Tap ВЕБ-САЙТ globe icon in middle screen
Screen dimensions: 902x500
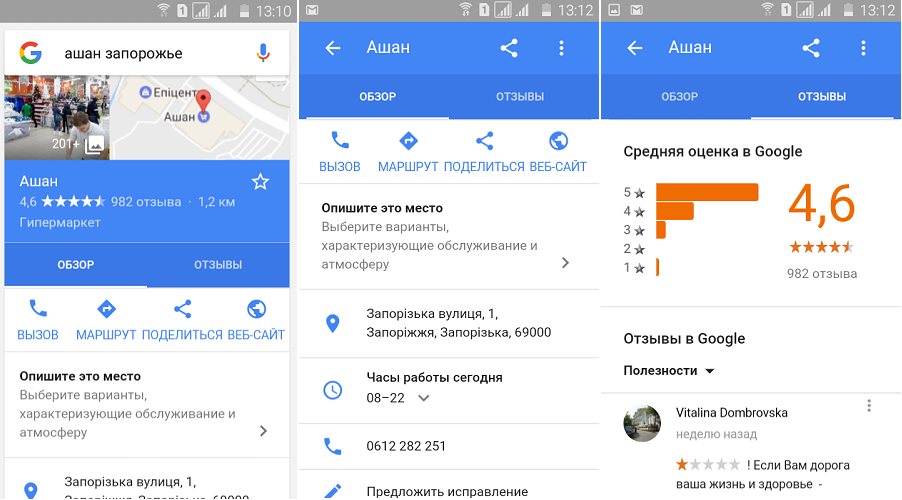coord(559,140)
